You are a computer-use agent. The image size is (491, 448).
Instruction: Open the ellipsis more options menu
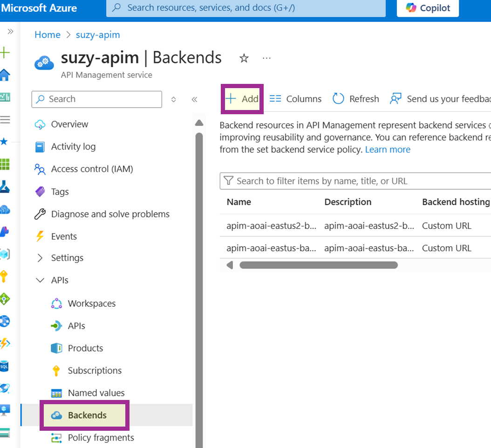(x=266, y=58)
